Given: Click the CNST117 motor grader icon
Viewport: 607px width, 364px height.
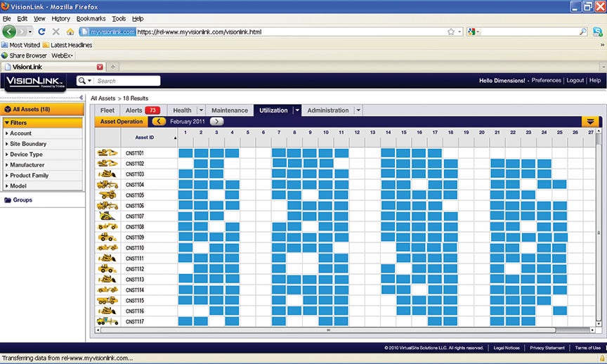Looking at the screenshot, I should (x=107, y=321).
